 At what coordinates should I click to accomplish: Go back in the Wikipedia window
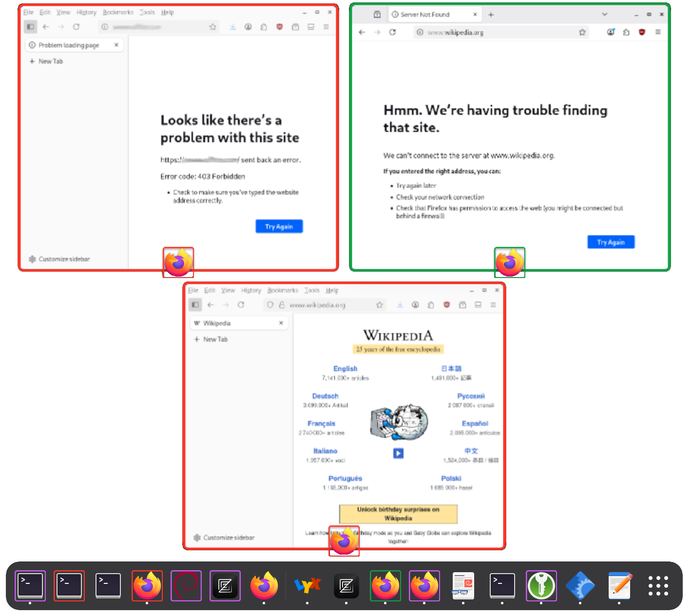click(211, 305)
